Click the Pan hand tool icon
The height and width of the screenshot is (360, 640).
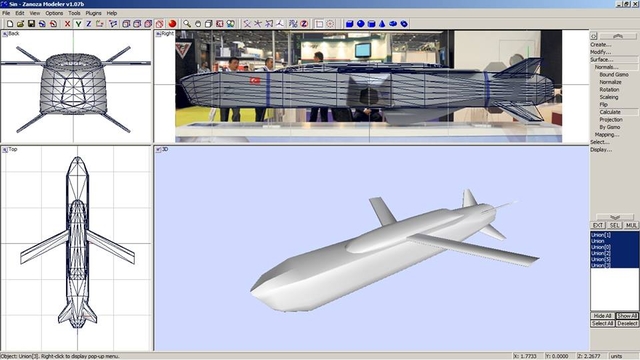pos(198,24)
